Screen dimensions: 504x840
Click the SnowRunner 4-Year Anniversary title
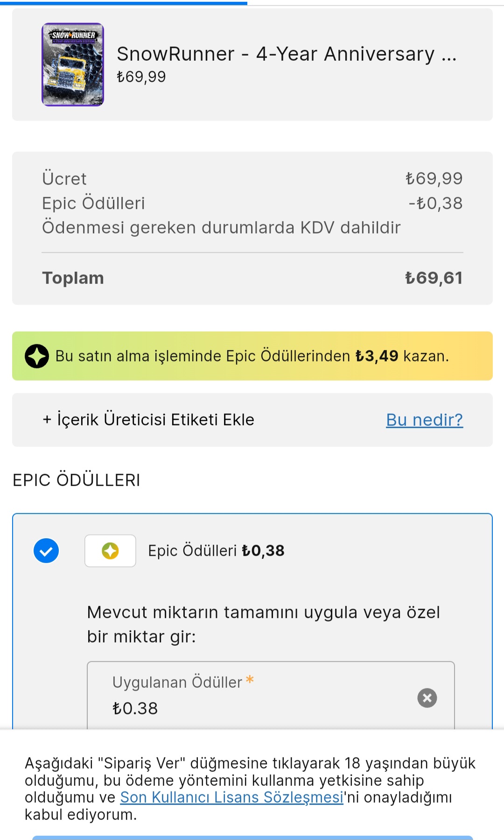[286, 54]
